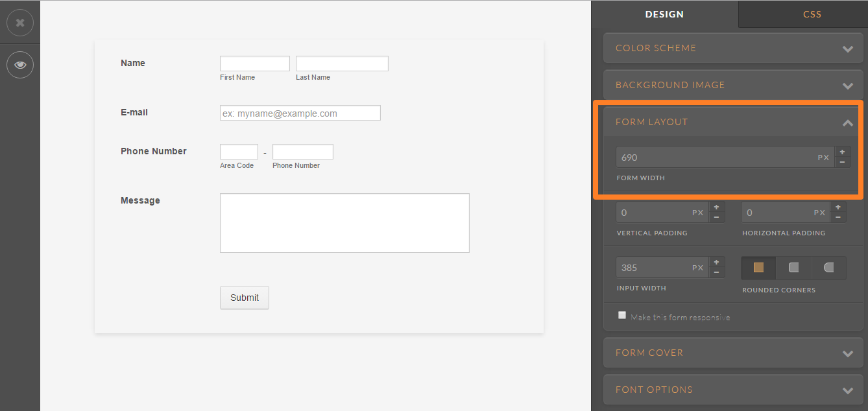Click the Submit button on form
This screenshot has width=868, height=411.
click(x=244, y=298)
